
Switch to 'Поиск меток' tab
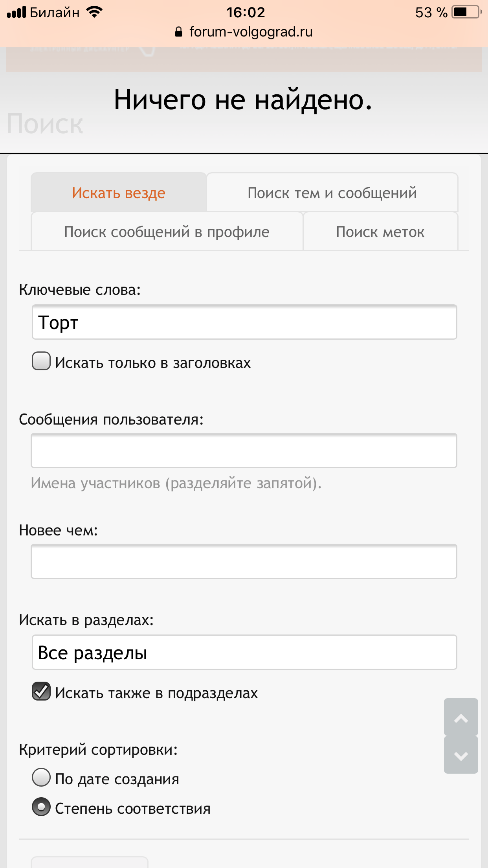[380, 232]
